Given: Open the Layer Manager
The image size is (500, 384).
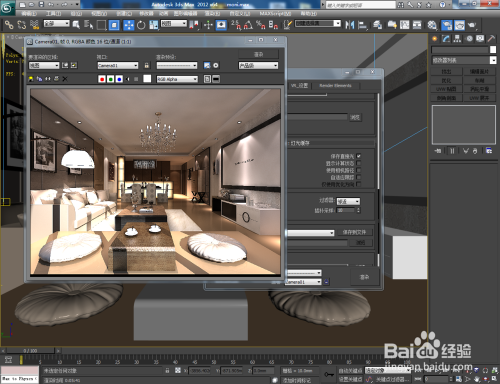Looking at the screenshot, I should (377, 25).
